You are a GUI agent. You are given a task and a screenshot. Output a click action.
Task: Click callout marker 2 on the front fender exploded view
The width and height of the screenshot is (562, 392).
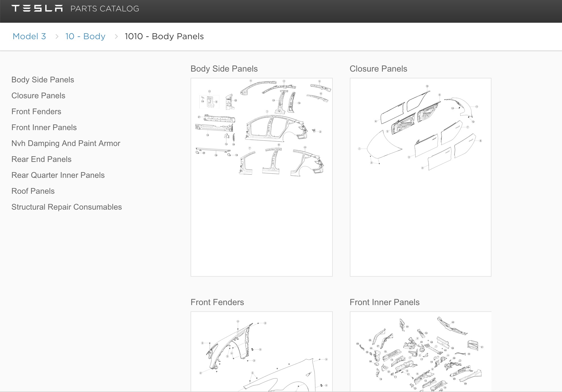coord(201,373)
